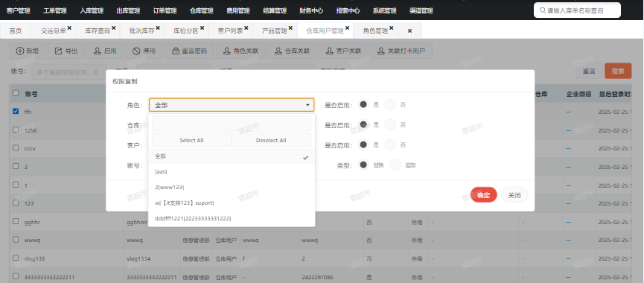
Task: Click the vlog1334 cell in row vlog133
Action: 138,259
